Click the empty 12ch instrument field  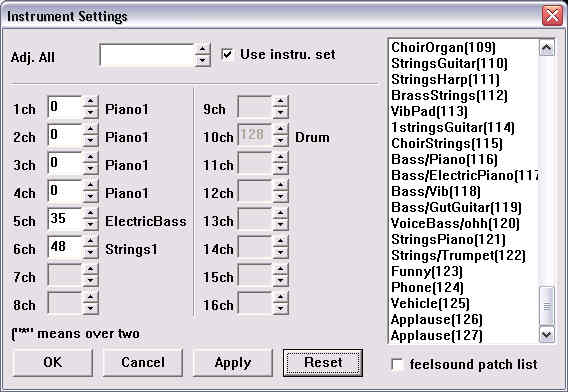point(255,191)
